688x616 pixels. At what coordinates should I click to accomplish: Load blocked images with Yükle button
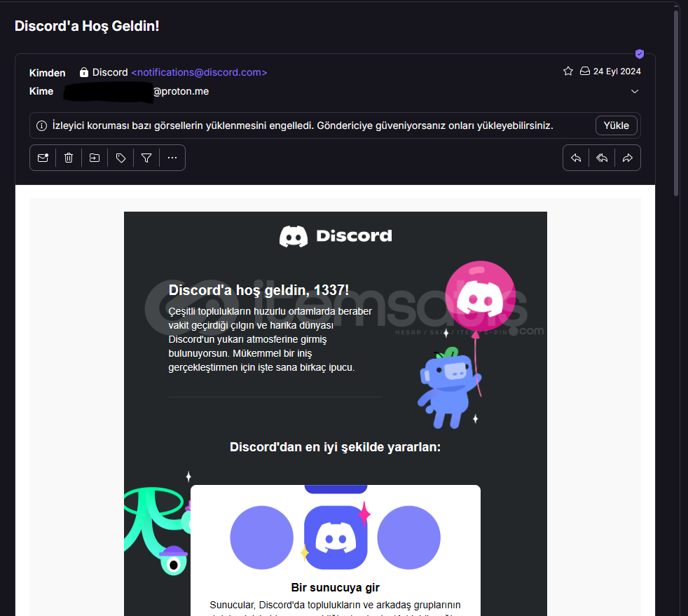[616, 125]
